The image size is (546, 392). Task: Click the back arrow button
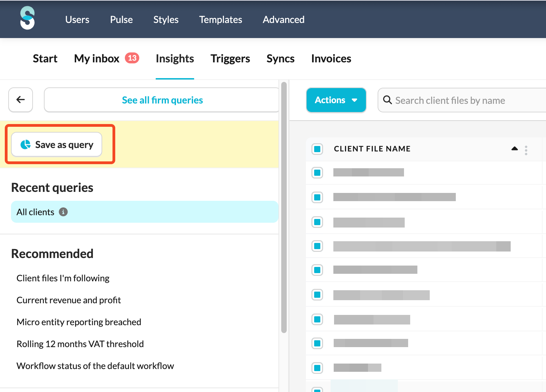click(x=21, y=100)
